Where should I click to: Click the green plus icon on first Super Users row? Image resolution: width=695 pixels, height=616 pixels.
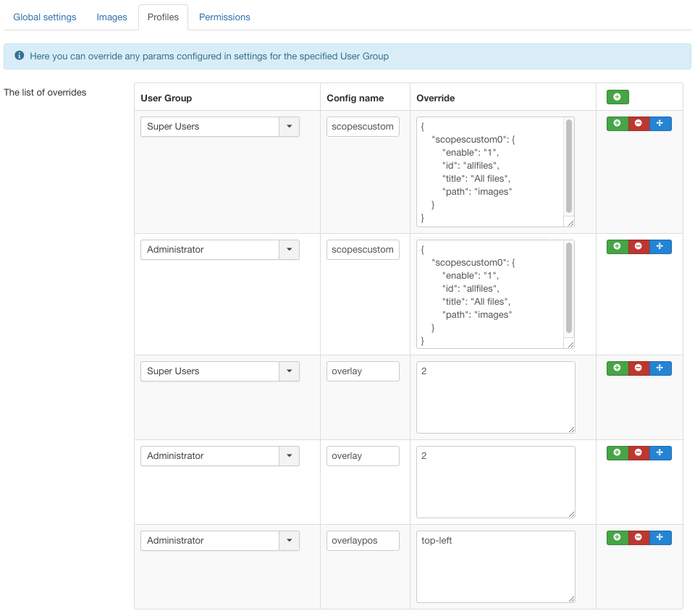[617, 123]
